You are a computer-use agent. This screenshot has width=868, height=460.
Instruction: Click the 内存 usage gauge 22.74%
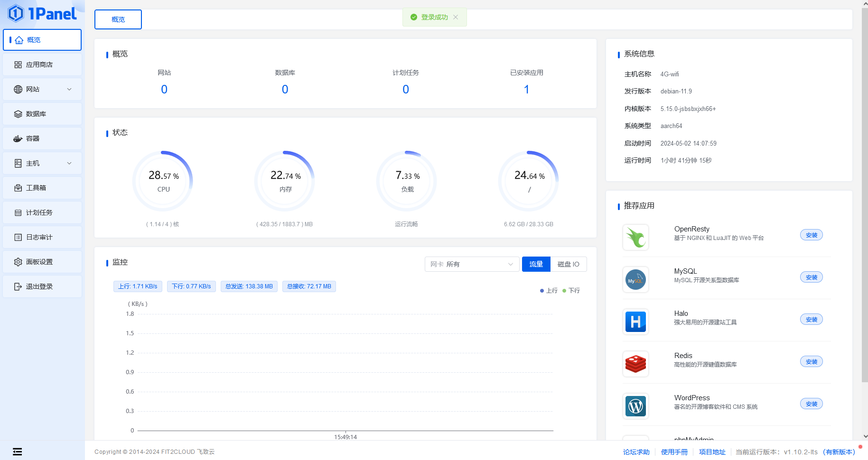coord(285,181)
